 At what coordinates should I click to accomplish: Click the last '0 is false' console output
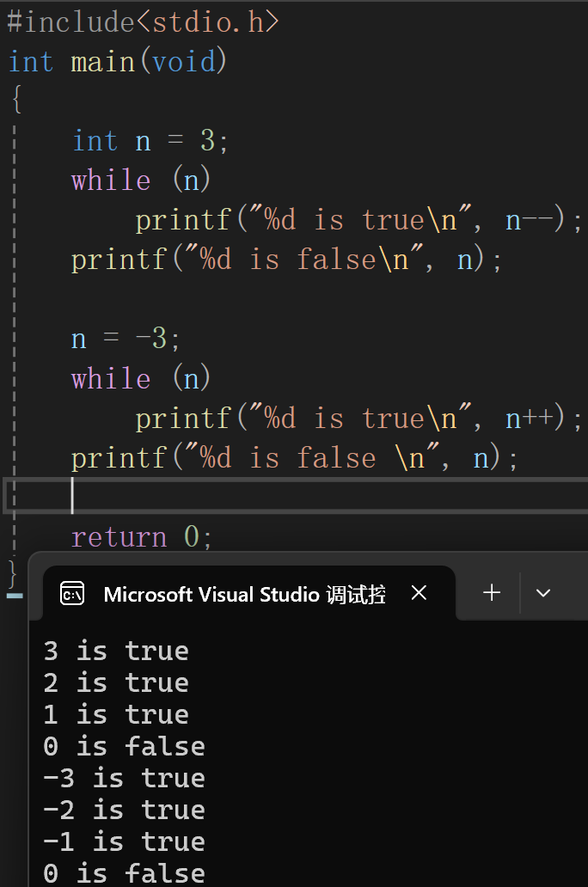[125, 873]
